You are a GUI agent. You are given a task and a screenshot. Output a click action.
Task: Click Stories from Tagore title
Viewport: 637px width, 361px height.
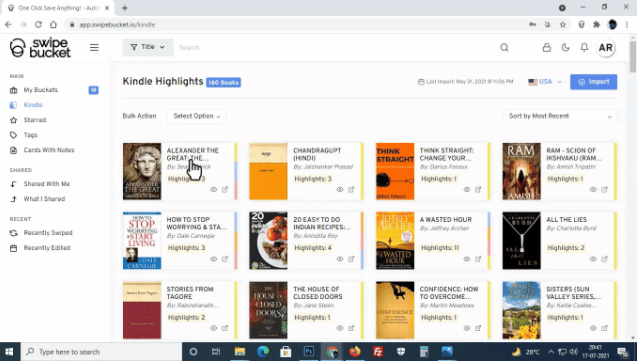click(190, 293)
